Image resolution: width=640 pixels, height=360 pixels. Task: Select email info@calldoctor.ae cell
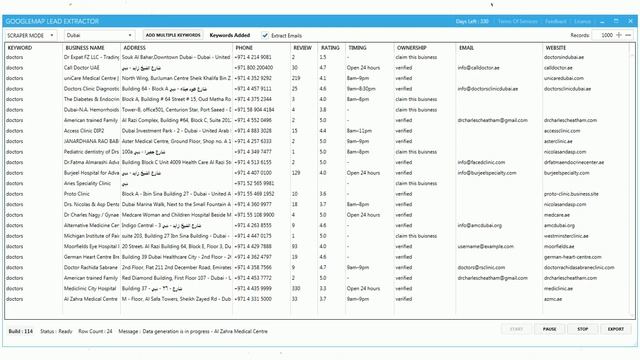[x=478, y=68]
